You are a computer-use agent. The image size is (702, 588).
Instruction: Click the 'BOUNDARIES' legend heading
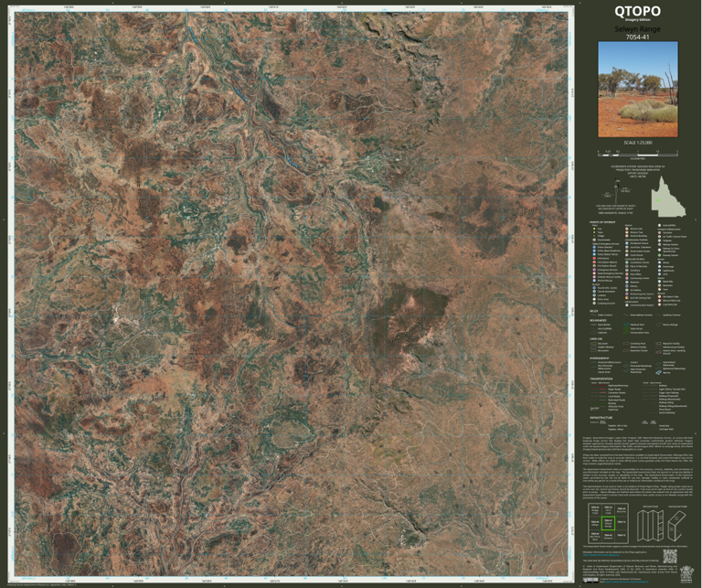point(598,321)
